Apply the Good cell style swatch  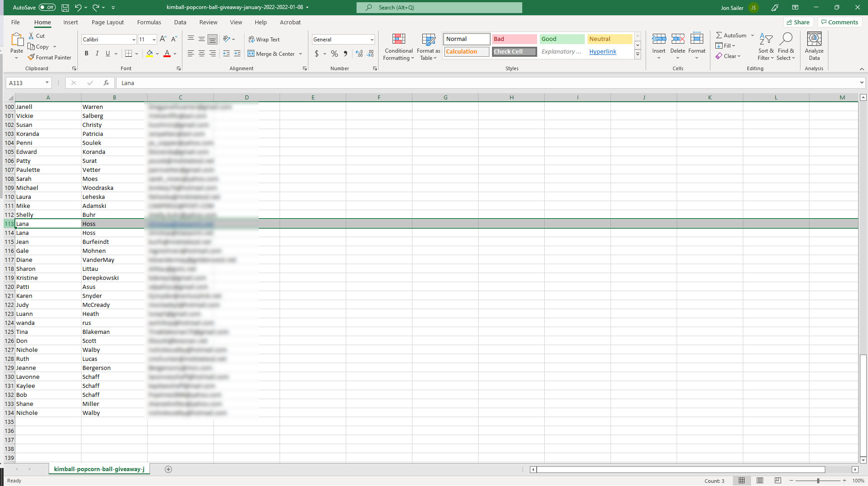point(561,39)
